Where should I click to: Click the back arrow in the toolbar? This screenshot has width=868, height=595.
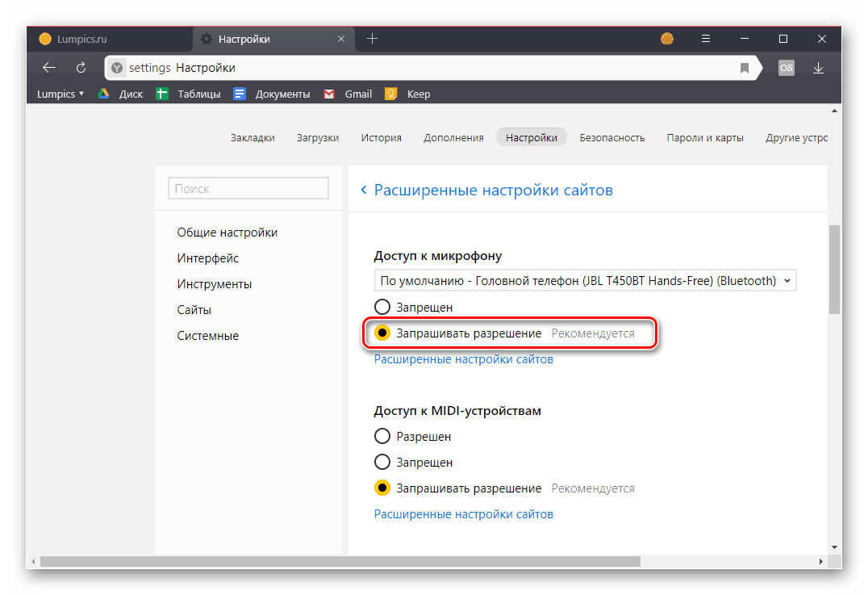point(49,68)
